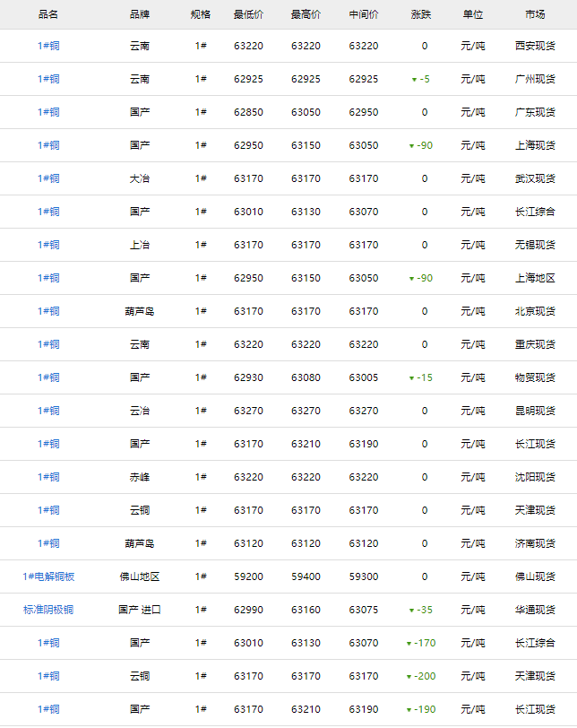Click the down arrow beside -35
577x728 pixels.
[411, 611]
